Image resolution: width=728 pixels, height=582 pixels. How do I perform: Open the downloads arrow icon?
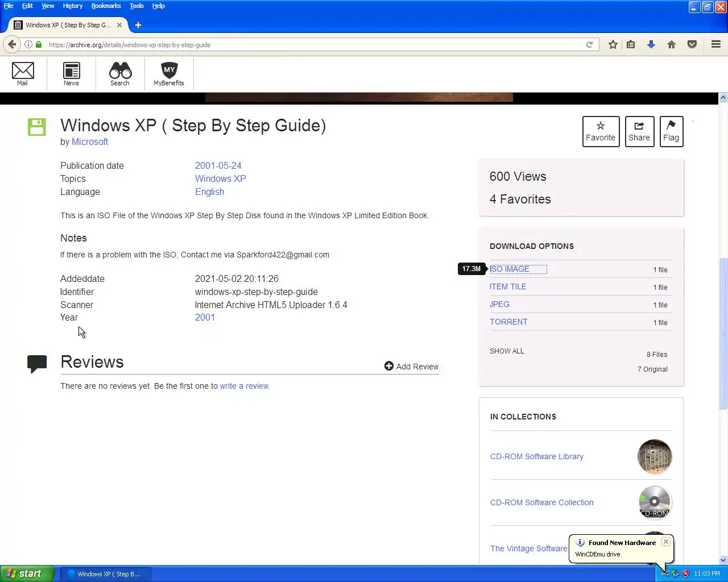pos(651,44)
